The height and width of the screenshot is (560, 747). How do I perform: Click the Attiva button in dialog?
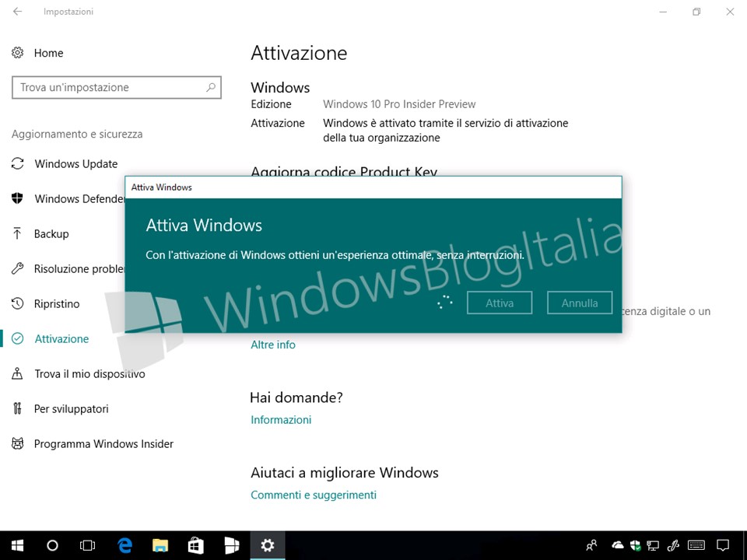[x=500, y=303]
